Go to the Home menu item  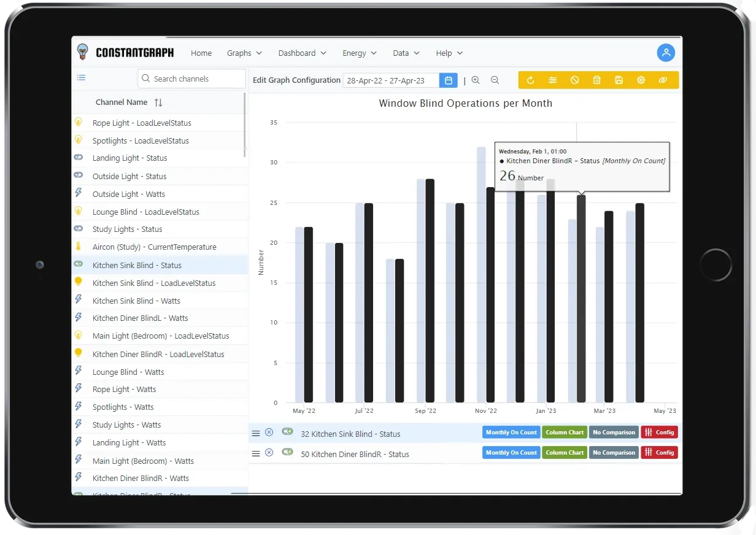tap(201, 53)
